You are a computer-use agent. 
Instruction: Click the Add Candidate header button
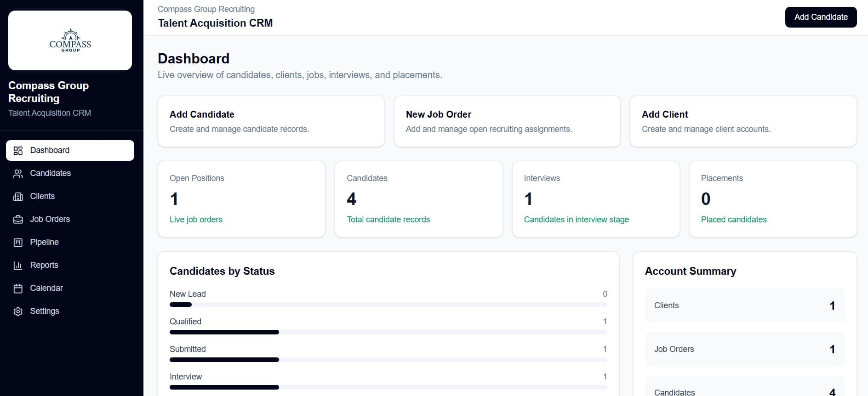click(821, 17)
